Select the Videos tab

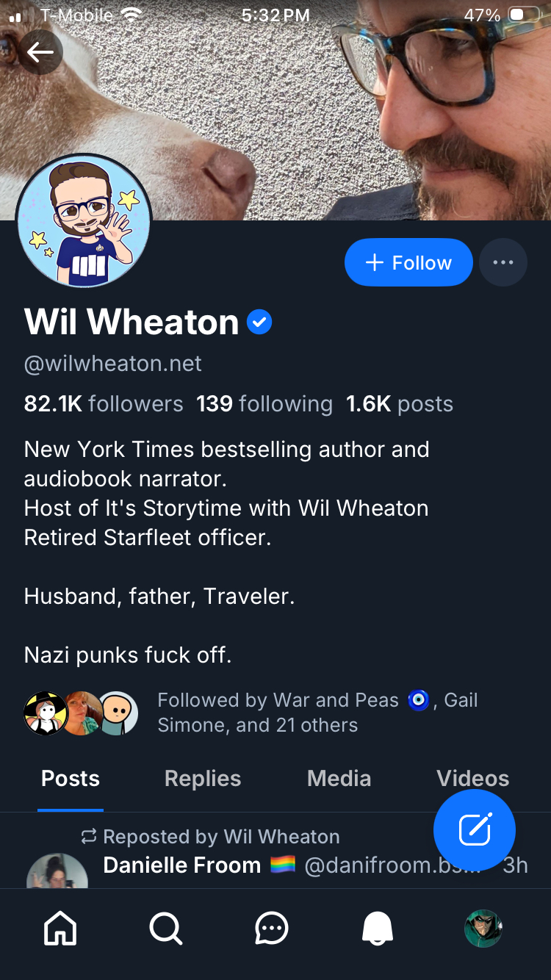click(x=472, y=779)
